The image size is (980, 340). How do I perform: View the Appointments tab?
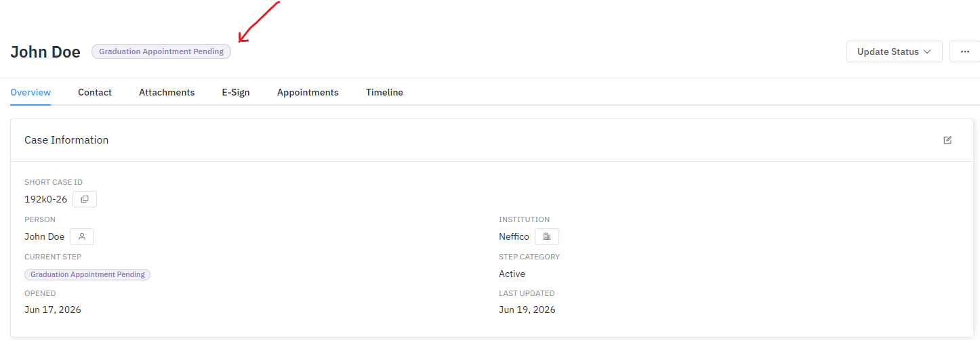[308, 92]
